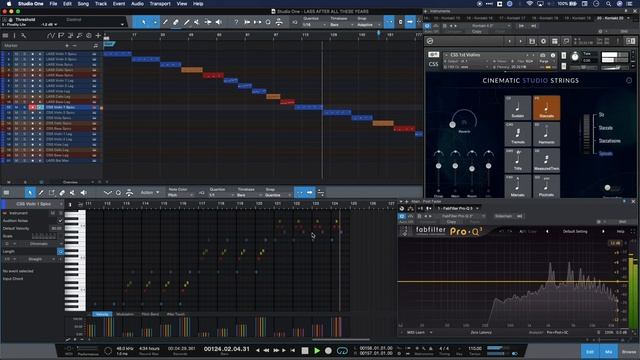Open the macOS Wi-Fi status icon
Image resolution: width=640 pixels, height=360 pixels.
pyautogui.click(x=529, y=4)
